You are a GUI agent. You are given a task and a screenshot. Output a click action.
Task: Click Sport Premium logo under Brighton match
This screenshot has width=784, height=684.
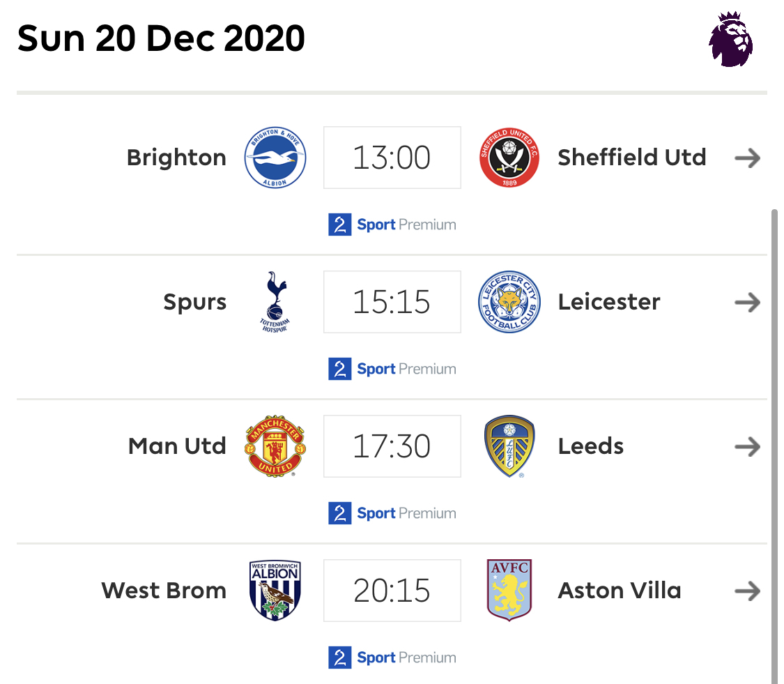click(392, 225)
